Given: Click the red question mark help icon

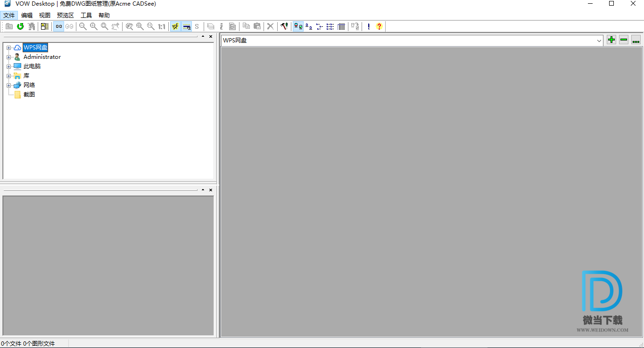Looking at the screenshot, I should pos(380,26).
